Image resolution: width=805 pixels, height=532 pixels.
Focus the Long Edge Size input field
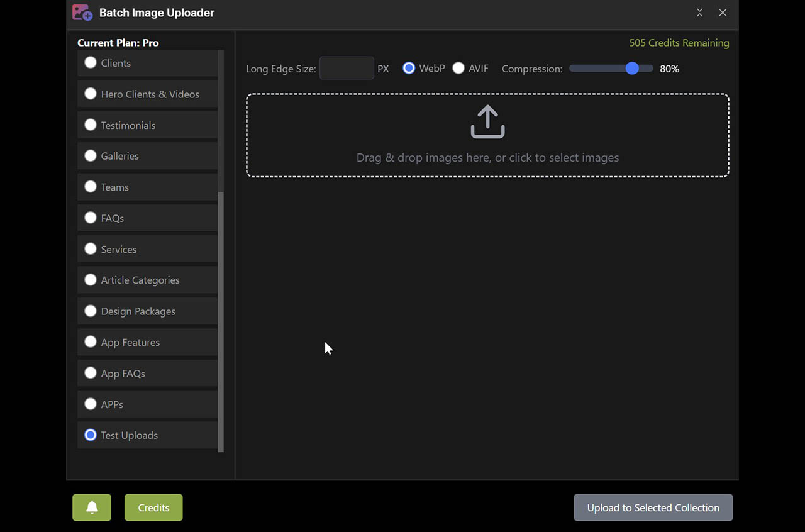(x=347, y=68)
